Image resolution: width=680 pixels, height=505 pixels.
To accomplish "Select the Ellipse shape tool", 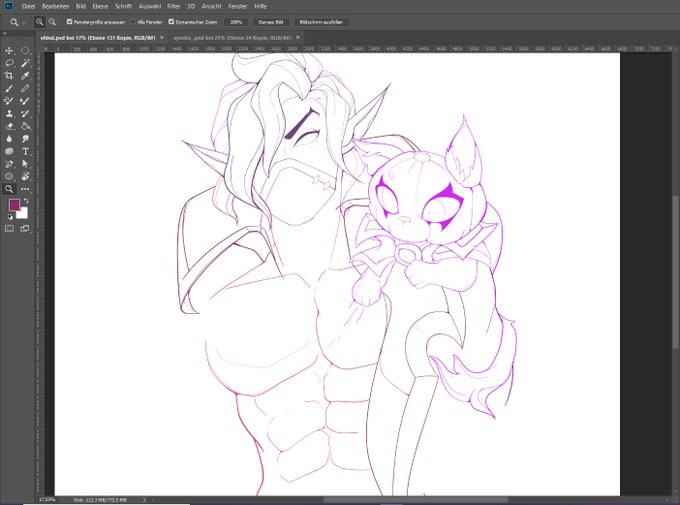I will coord(9,176).
